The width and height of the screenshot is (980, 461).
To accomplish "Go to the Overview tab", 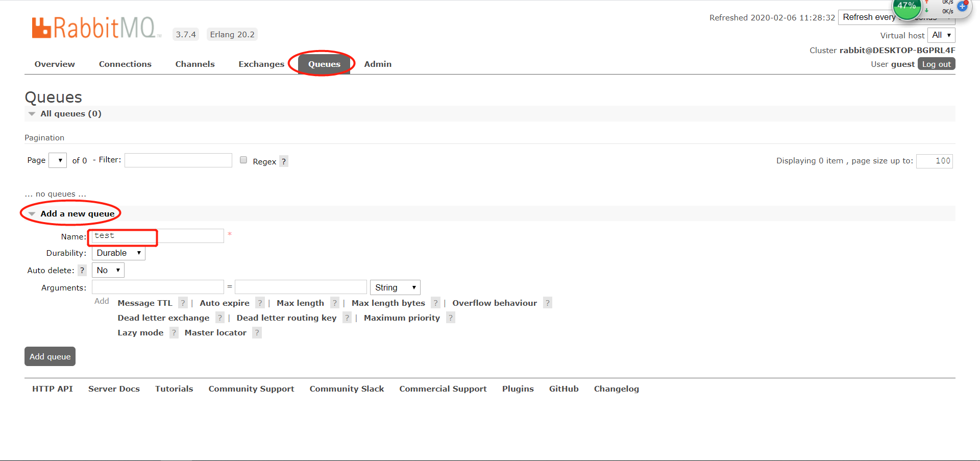I will [55, 64].
